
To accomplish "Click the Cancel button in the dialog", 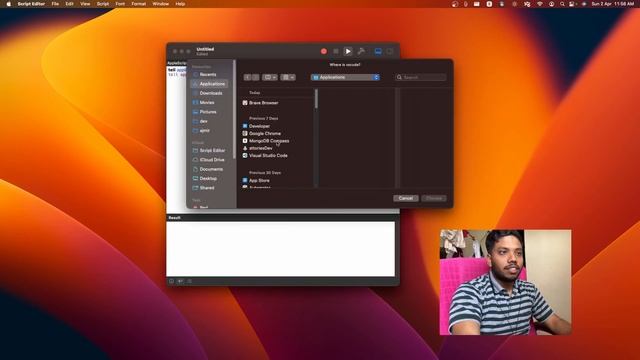I will tap(406, 198).
